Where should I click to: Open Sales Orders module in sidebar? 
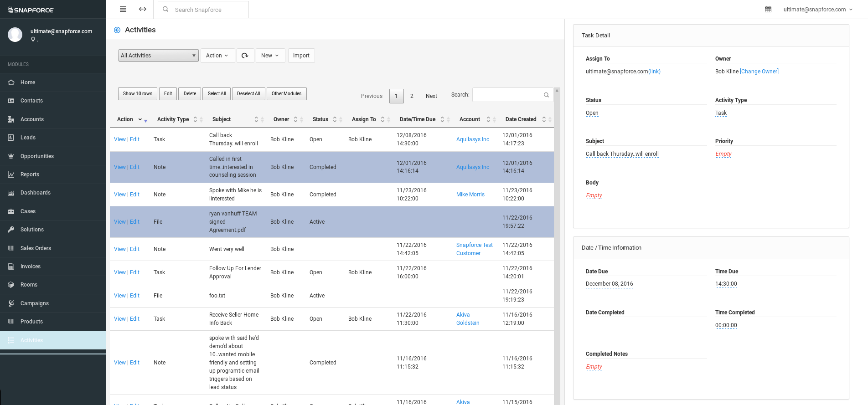[x=53, y=248]
